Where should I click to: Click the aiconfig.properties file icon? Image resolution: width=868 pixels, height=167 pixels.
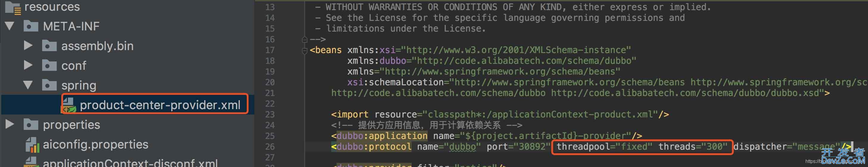(x=32, y=144)
